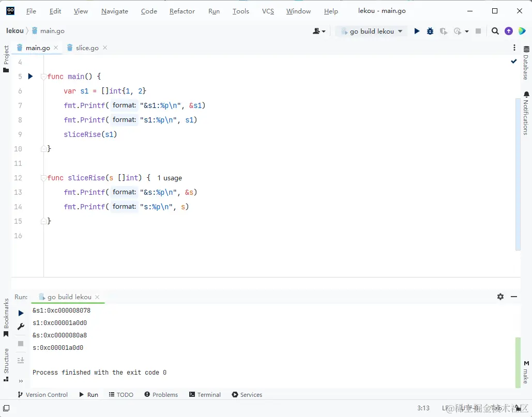The width and height of the screenshot is (532, 417).
Task: Open the Terminal tool window button
Action: pos(205,395)
